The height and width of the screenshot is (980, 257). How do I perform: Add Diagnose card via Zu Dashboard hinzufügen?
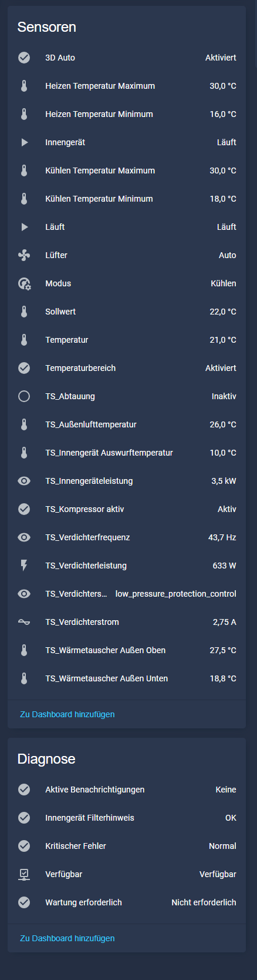(67, 938)
